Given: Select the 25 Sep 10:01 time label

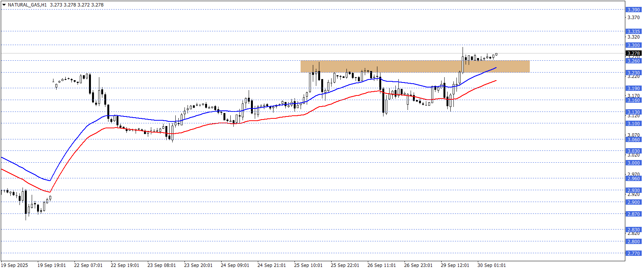Looking at the screenshot, I should coord(308,265).
